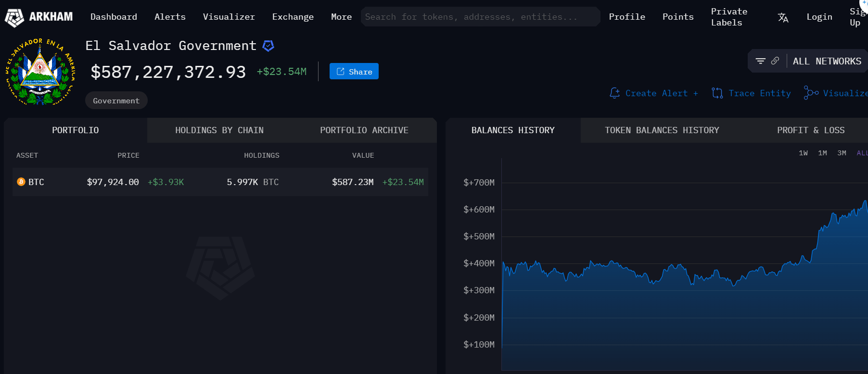
Task: Open the Points page
Action: [678, 17]
